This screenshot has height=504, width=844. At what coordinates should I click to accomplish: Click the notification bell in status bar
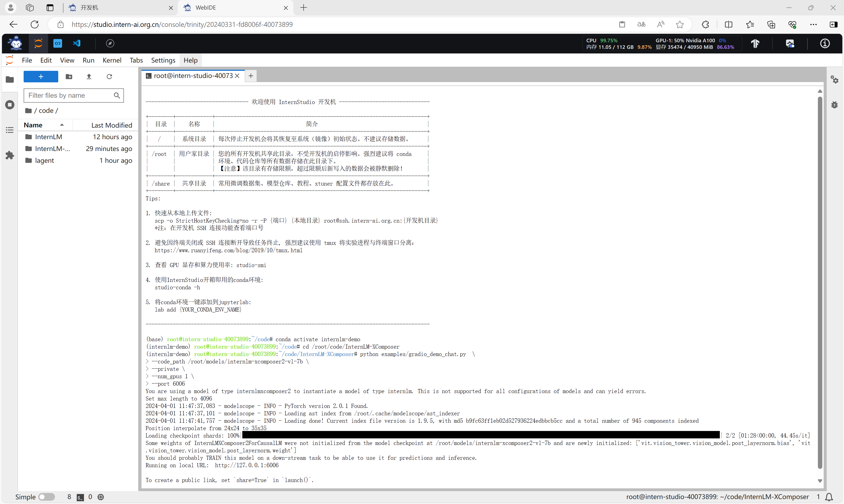829,497
